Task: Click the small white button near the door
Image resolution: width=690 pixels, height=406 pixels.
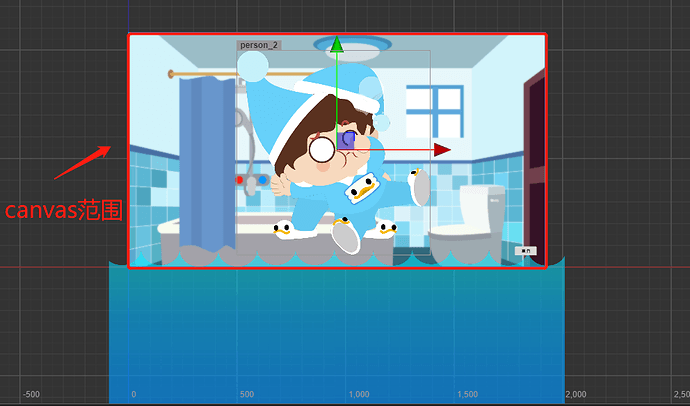Action: [x=526, y=251]
